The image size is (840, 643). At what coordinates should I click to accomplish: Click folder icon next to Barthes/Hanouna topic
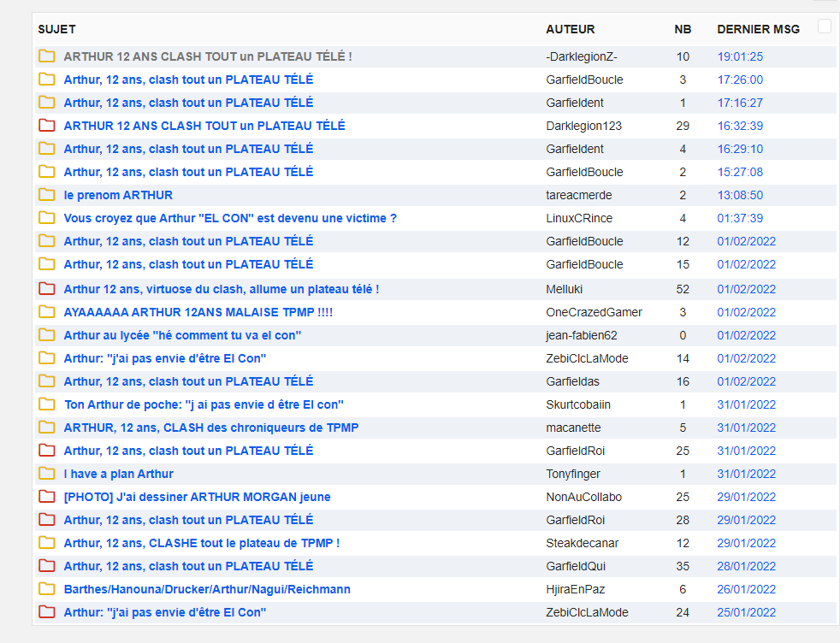46,589
